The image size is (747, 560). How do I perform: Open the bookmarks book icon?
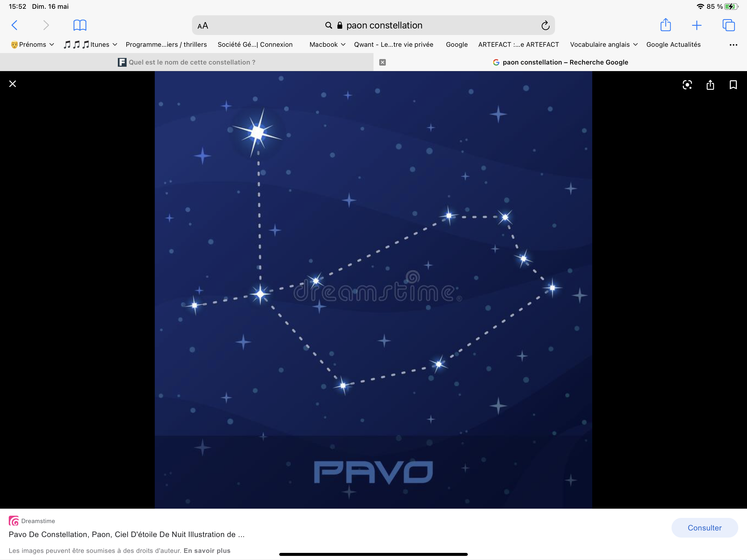pyautogui.click(x=80, y=25)
